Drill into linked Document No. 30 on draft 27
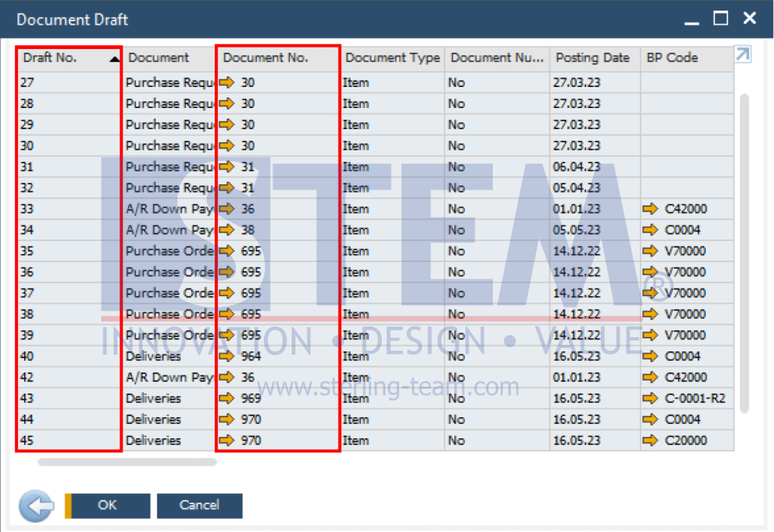The image size is (774, 532). click(x=234, y=82)
